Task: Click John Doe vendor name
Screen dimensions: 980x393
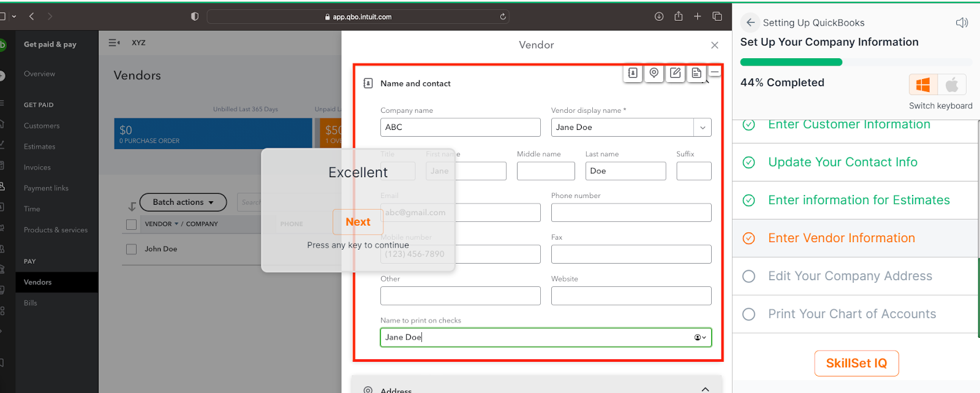Action: click(x=161, y=249)
